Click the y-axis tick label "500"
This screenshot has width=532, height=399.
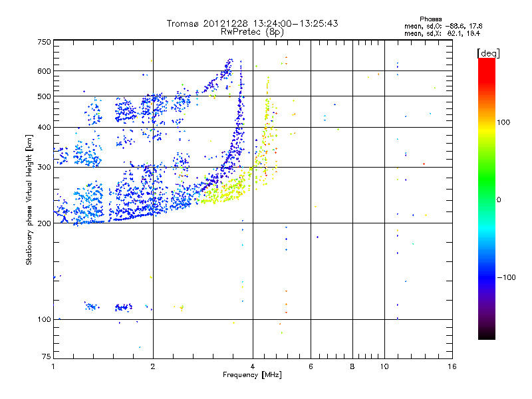(44, 96)
